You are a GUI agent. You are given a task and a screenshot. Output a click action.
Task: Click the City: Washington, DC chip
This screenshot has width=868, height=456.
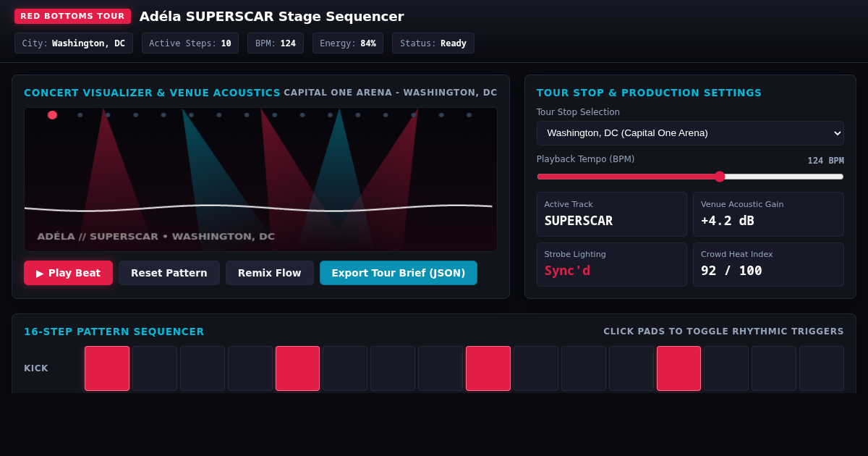point(74,43)
